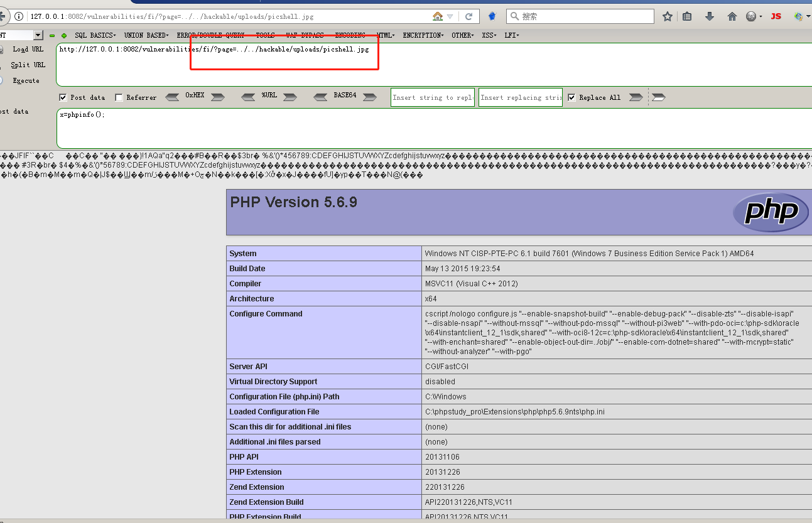
Task: Click inside the HackBar URL text area
Action: (x=433, y=64)
